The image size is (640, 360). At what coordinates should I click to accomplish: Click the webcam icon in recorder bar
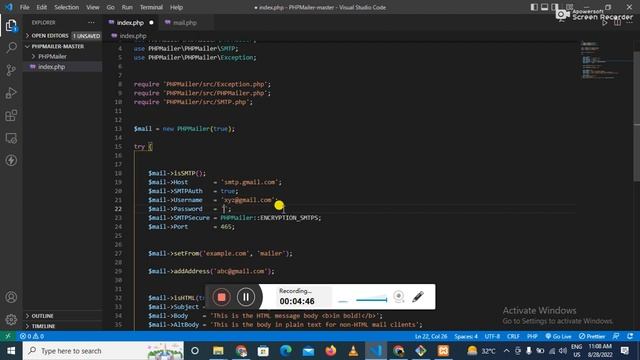399,297
